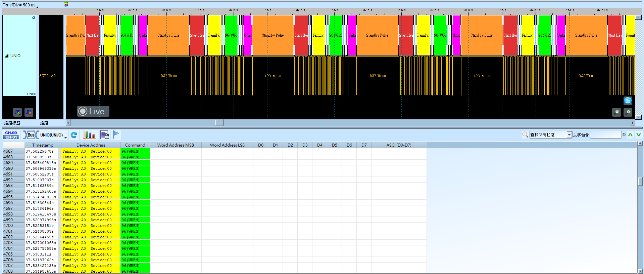Viewport: 644px width, 274px height.
Task: Toggle the Live capture button
Action: 93,111
